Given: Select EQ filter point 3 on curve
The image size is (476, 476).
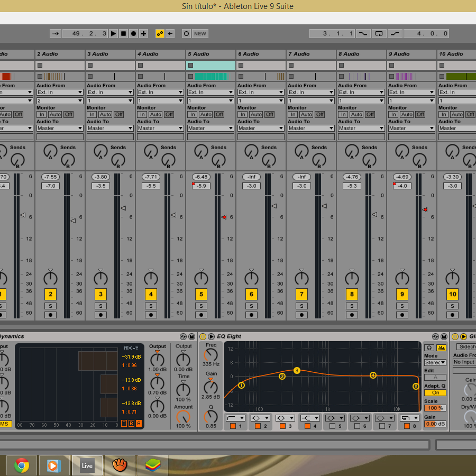Looking at the screenshot, I should 297,370.
